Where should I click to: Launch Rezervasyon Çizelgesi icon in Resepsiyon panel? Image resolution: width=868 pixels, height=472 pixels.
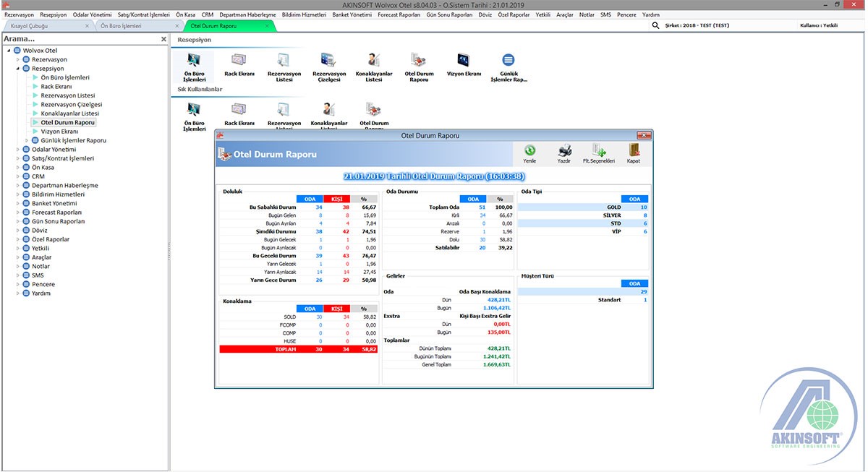(x=329, y=61)
